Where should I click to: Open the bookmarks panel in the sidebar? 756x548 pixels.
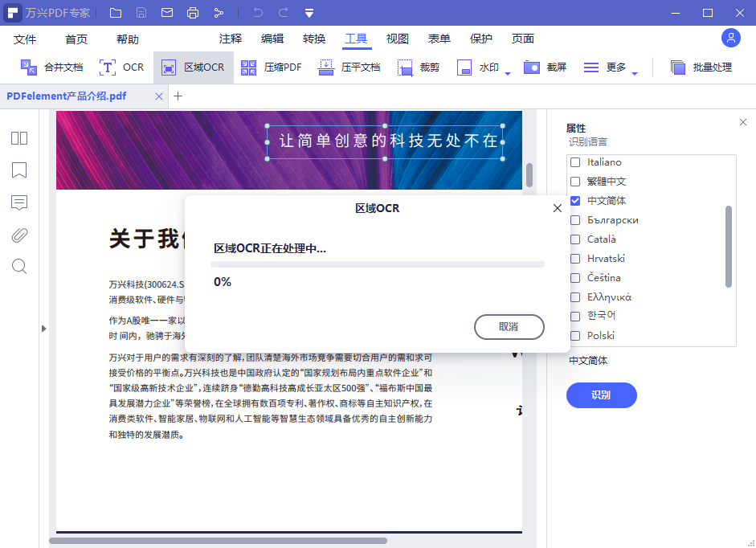point(18,170)
